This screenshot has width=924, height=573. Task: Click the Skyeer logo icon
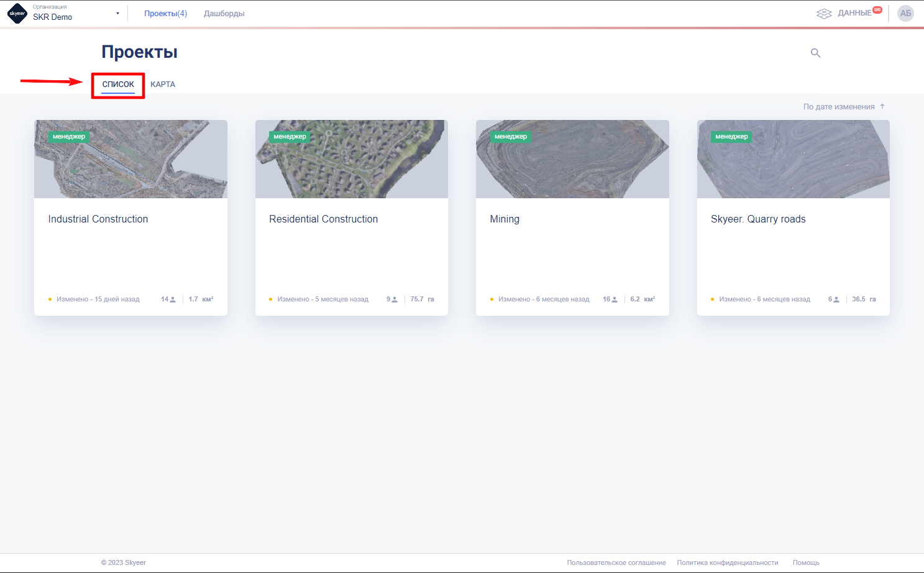pyautogui.click(x=17, y=14)
